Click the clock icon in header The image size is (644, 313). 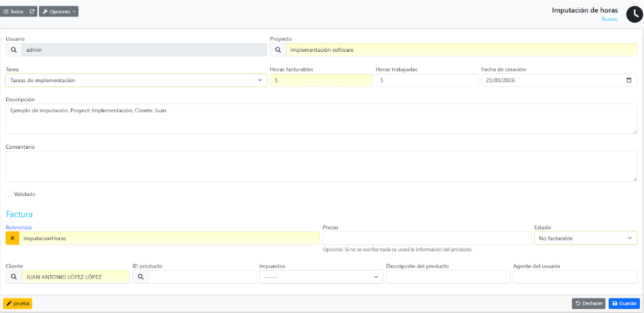point(634,14)
